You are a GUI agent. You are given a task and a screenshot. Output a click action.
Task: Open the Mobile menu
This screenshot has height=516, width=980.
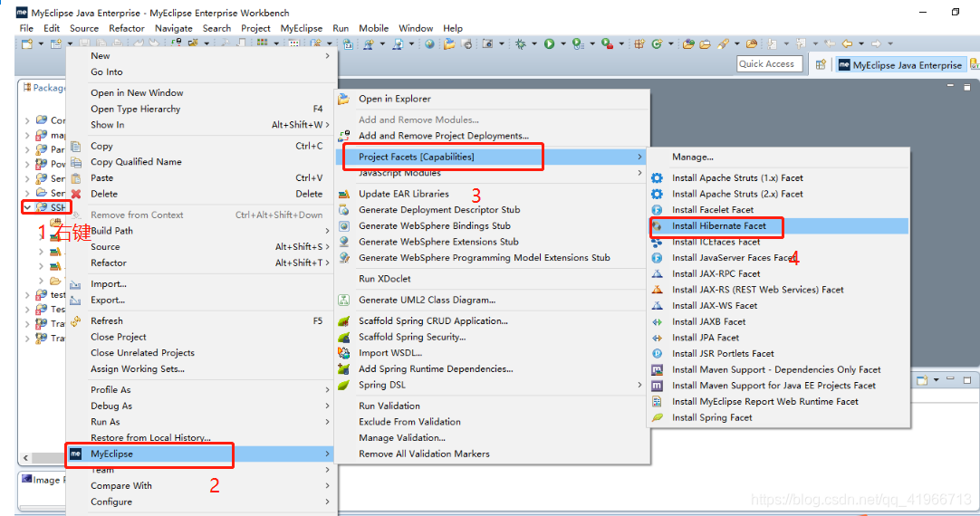(374, 28)
